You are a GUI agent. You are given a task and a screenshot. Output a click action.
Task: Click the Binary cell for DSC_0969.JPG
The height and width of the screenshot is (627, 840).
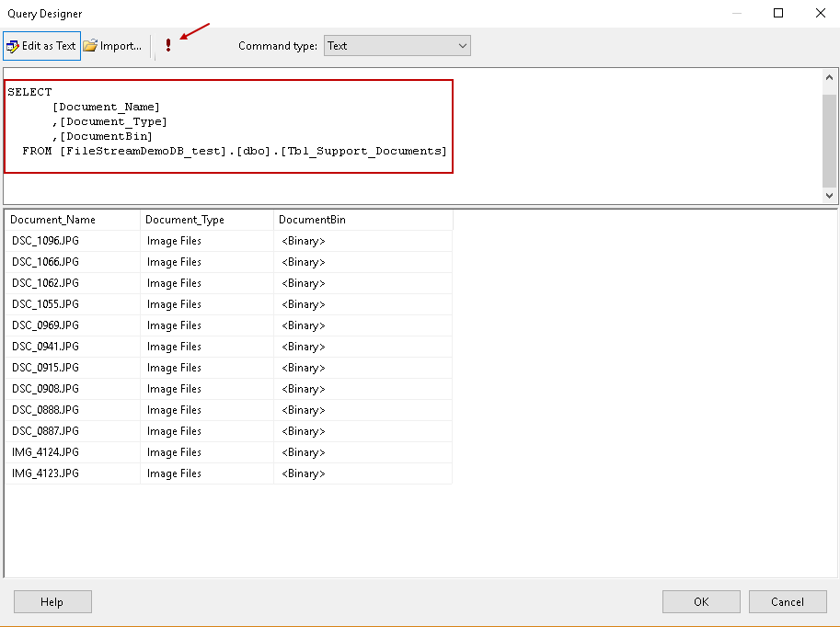pyautogui.click(x=304, y=325)
